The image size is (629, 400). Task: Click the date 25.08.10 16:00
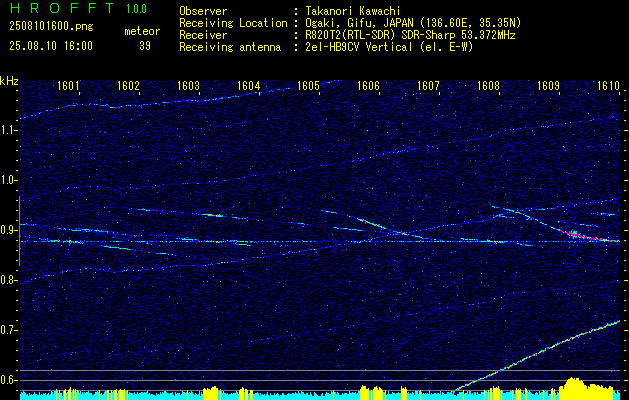tap(51, 46)
